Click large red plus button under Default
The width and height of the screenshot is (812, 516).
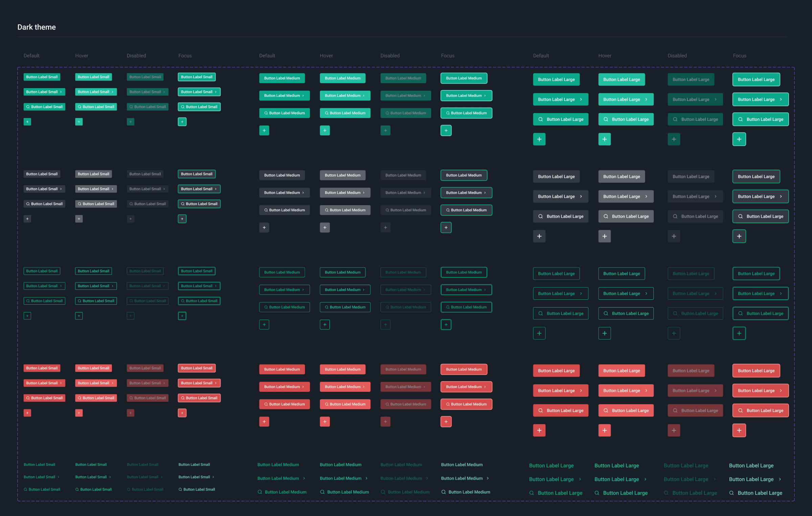point(539,431)
